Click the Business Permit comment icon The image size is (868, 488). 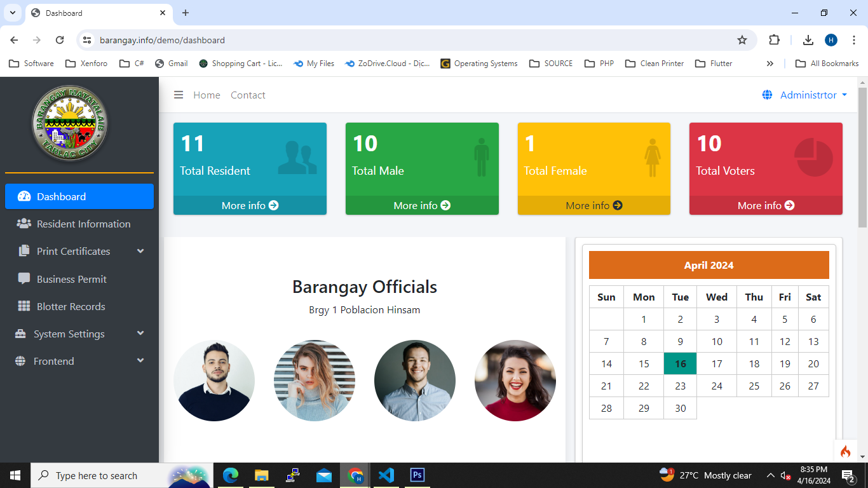click(24, 279)
